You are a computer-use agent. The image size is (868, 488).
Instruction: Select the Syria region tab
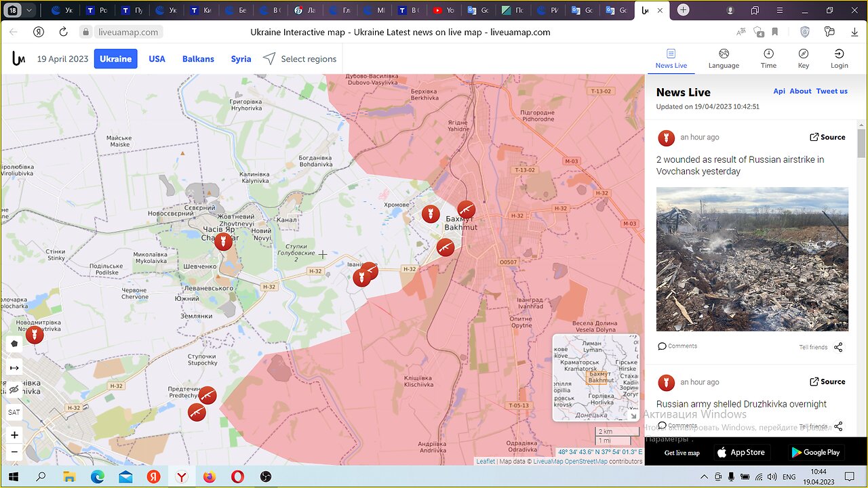click(x=241, y=59)
